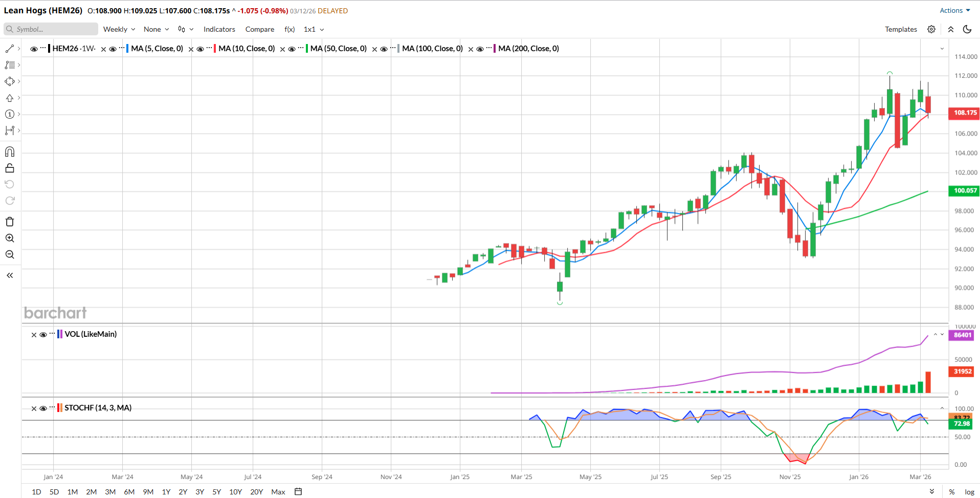Open the Indicators menu

(219, 29)
